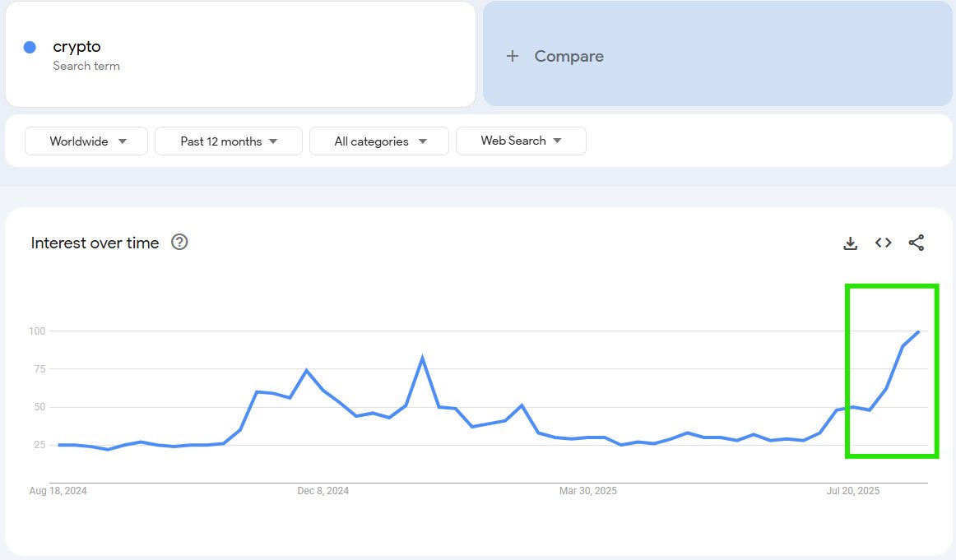Open the All categories dropdown
Image resolution: width=956 pixels, height=560 pixels.
click(378, 141)
